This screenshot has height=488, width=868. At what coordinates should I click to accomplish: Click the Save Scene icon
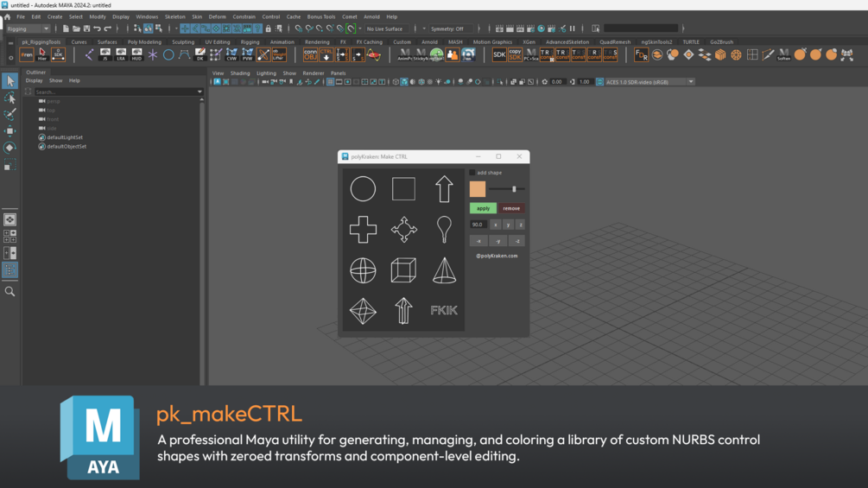87,29
